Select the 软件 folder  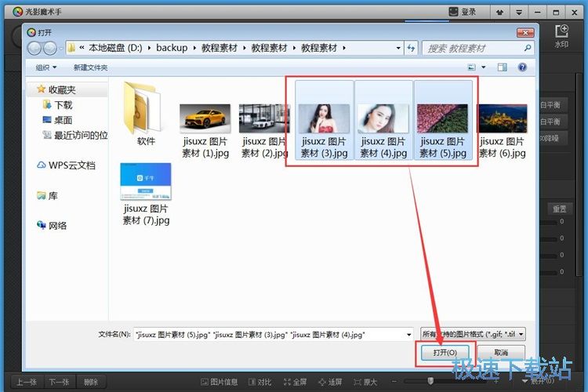[146, 114]
